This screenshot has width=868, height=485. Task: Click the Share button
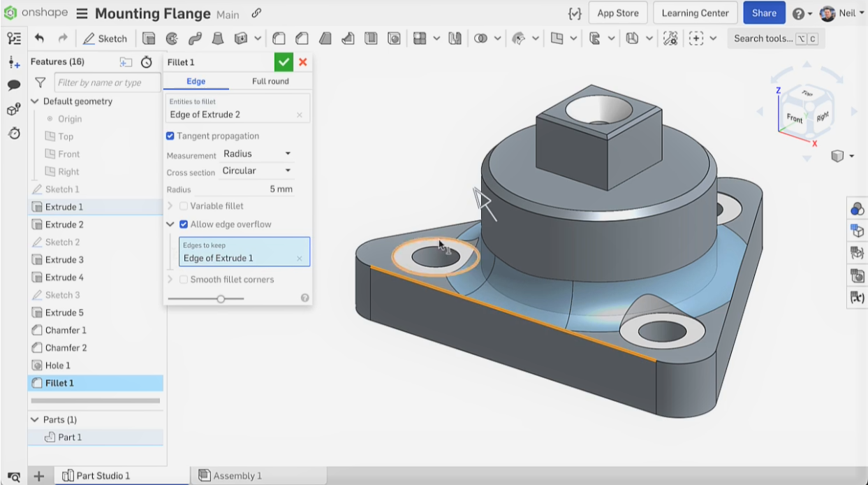coord(764,13)
